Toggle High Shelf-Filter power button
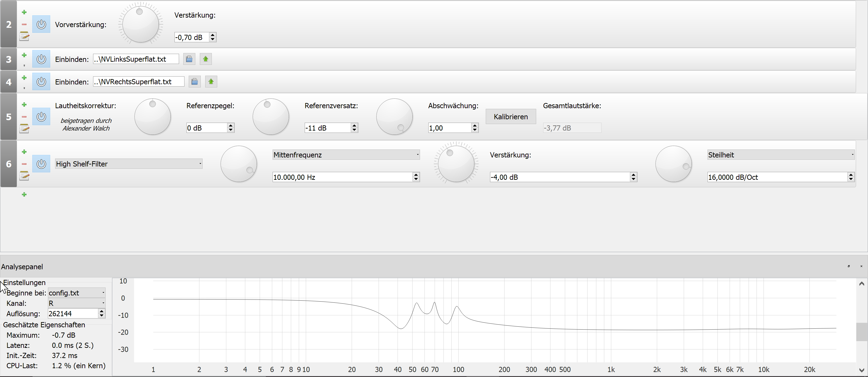The height and width of the screenshot is (377, 868). pos(41,164)
